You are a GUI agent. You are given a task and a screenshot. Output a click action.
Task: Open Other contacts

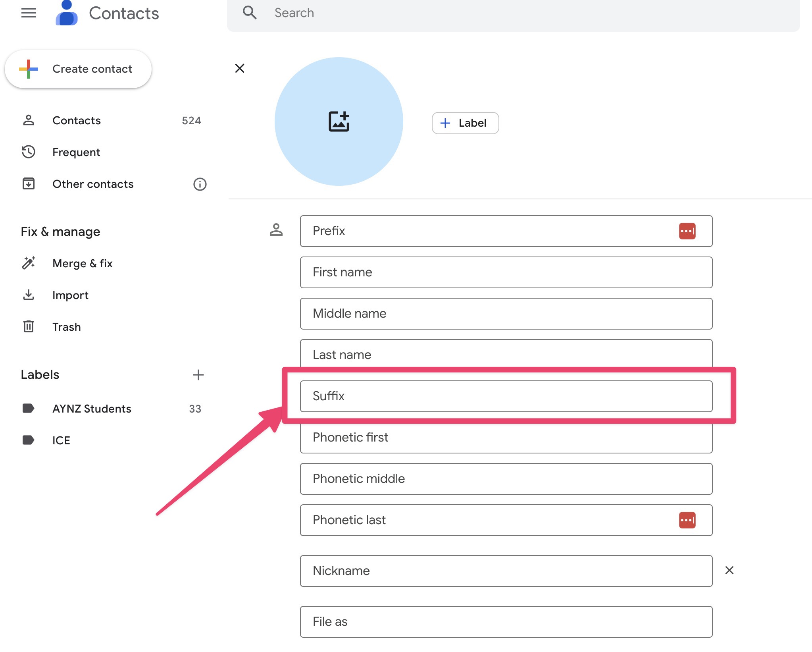point(93,184)
